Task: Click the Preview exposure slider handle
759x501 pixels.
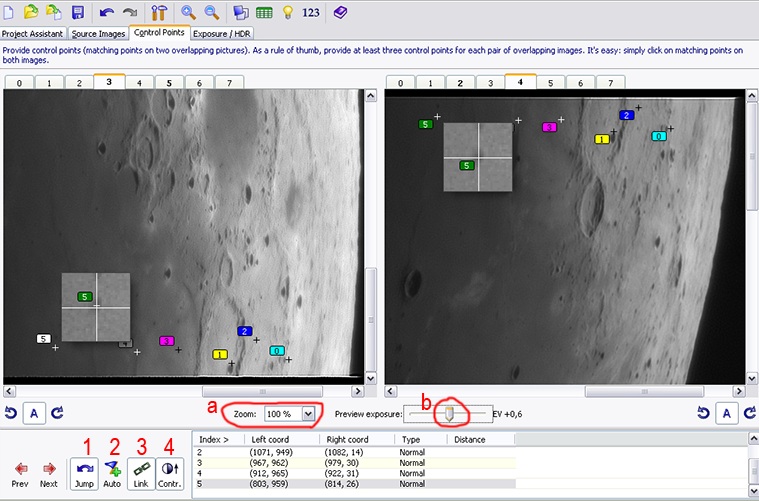Action: click(x=451, y=412)
